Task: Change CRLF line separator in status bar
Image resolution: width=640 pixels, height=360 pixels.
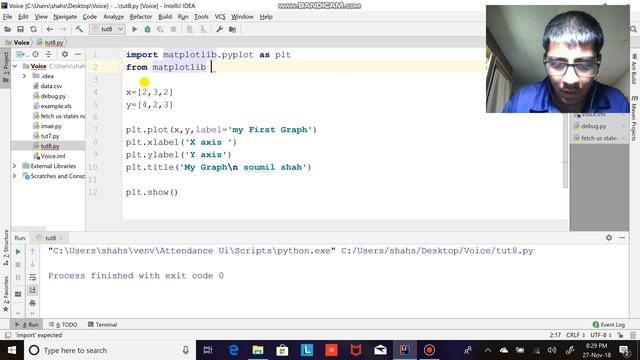Action: [575, 335]
